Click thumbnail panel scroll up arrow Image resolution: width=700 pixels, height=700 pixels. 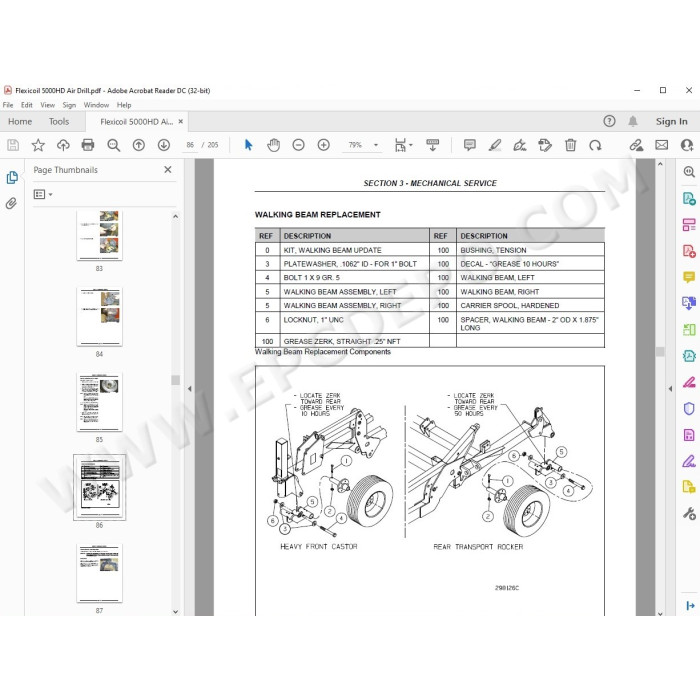pyautogui.click(x=175, y=217)
